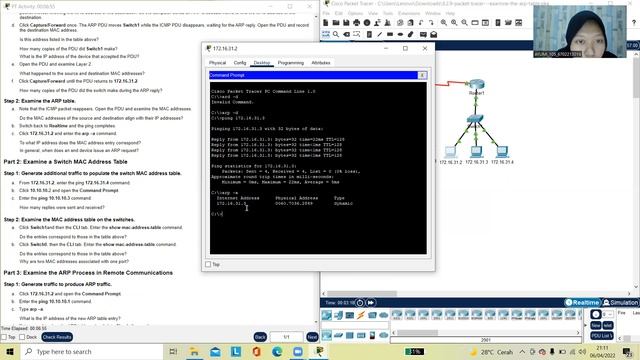Screen dimensions: 640x360
Task: Choose the Draw Ellipse tool
Action: click(x=400, y=35)
